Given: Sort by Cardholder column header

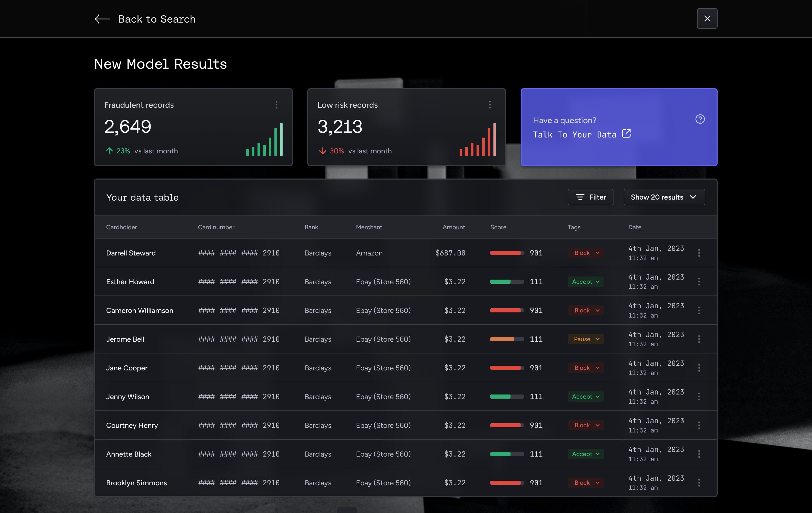Looking at the screenshot, I should (x=122, y=227).
